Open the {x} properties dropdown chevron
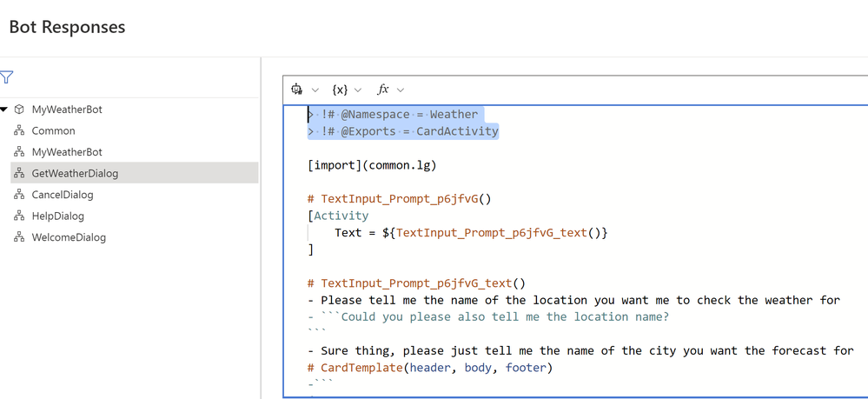Viewport: 868px width, 399px height. [x=358, y=90]
